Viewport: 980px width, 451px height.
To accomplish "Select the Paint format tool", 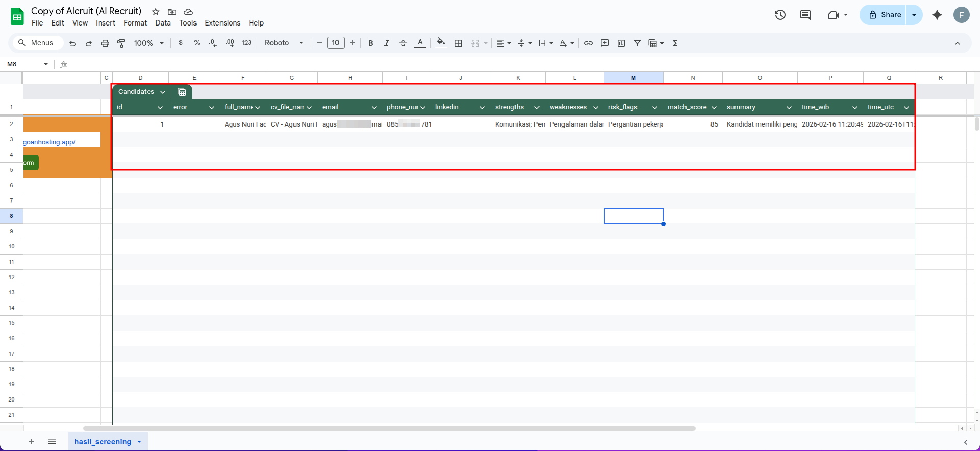I will (x=121, y=43).
